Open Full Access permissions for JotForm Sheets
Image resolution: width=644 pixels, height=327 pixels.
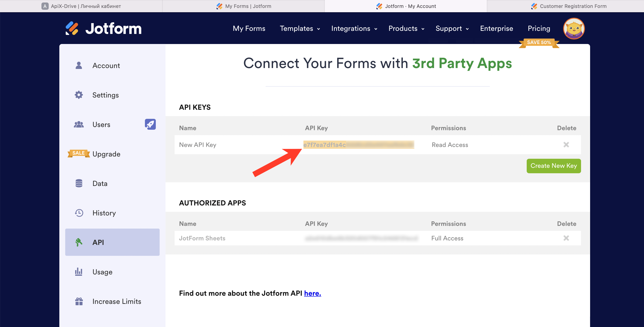coord(447,238)
